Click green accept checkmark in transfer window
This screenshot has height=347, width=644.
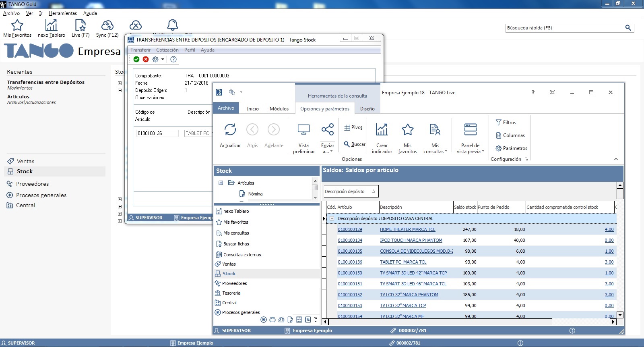point(136,59)
